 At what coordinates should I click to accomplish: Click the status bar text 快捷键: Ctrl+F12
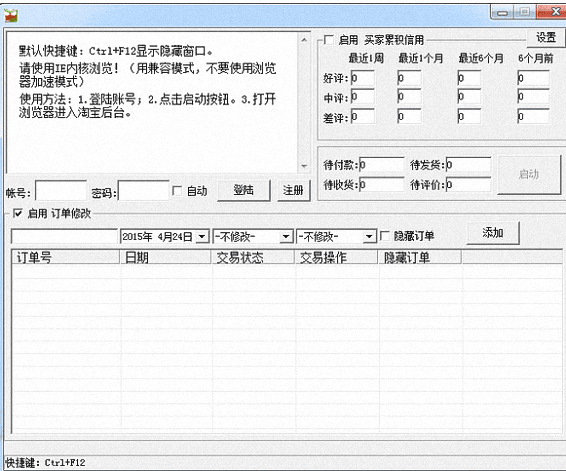(x=45, y=463)
